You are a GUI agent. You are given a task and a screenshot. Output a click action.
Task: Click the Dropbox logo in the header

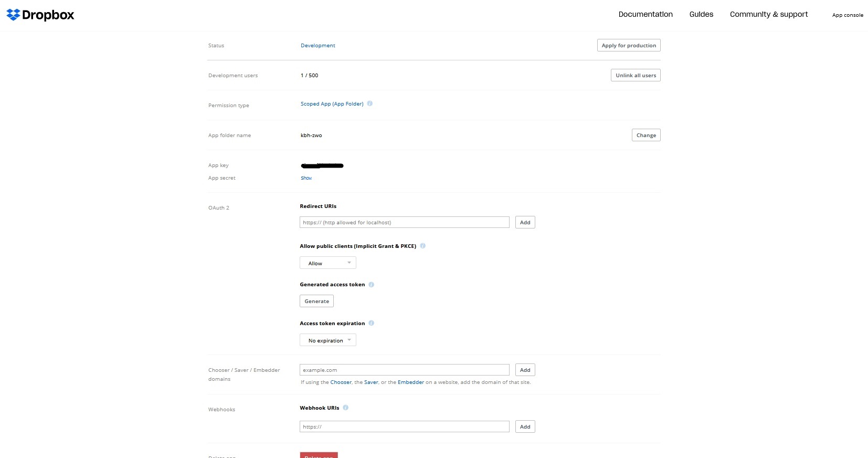pyautogui.click(x=40, y=15)
